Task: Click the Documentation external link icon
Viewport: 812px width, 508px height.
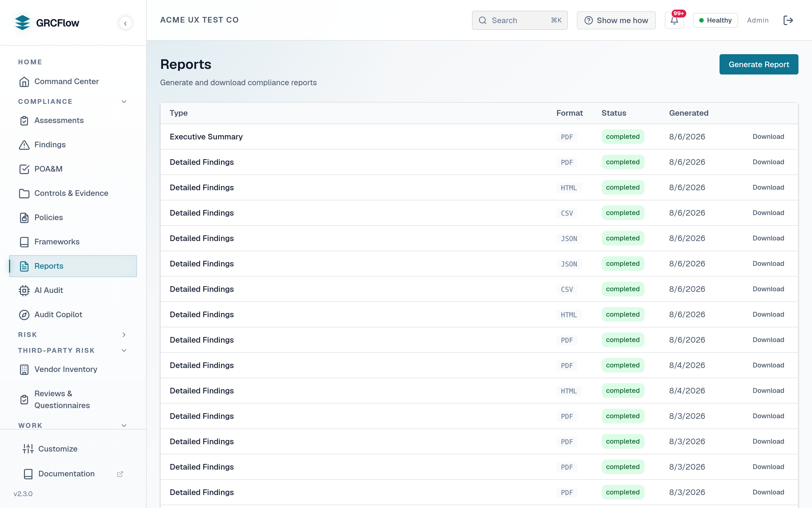Action: 120,474
